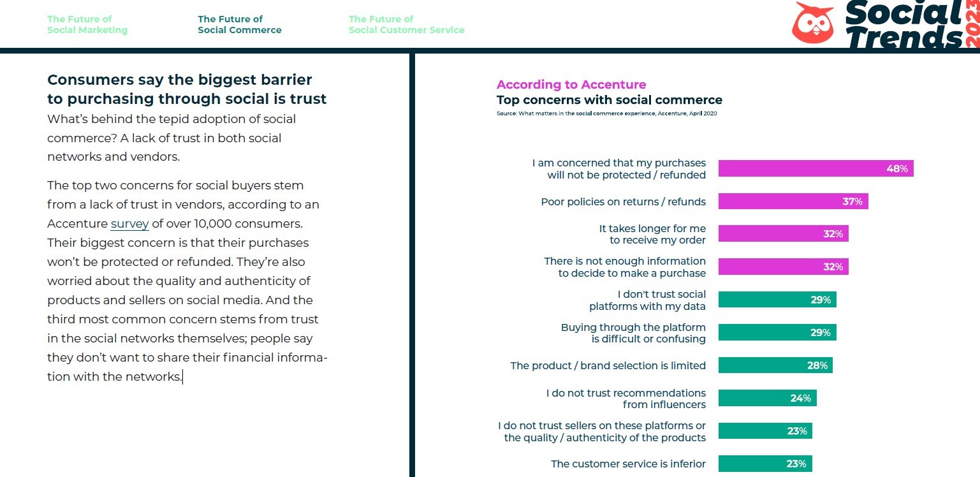Click the 37% poor return policies bar

click(x=793, y=202)
